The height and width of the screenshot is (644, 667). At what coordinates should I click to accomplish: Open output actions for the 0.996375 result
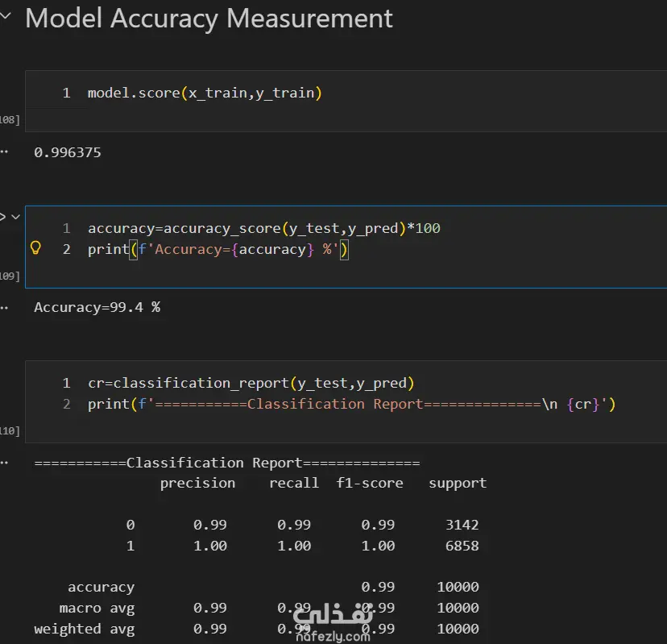click(4, 152)
